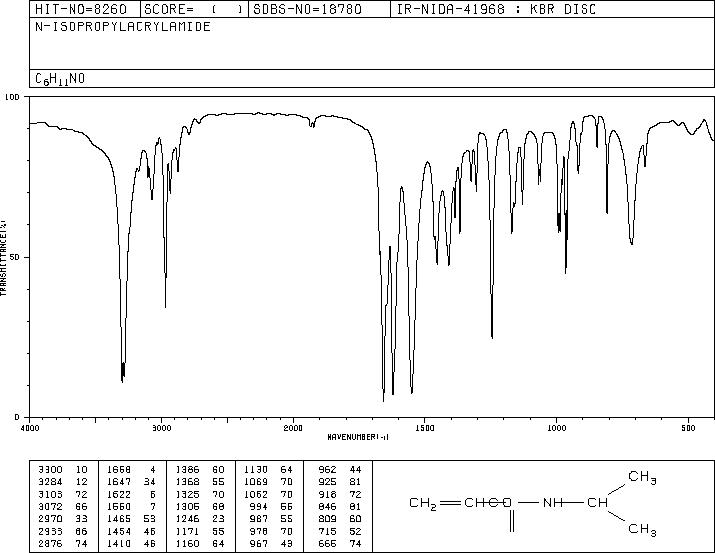715x553 pixels.
Task: Select peak 2970 in the peak table
Action: point(50,519)
